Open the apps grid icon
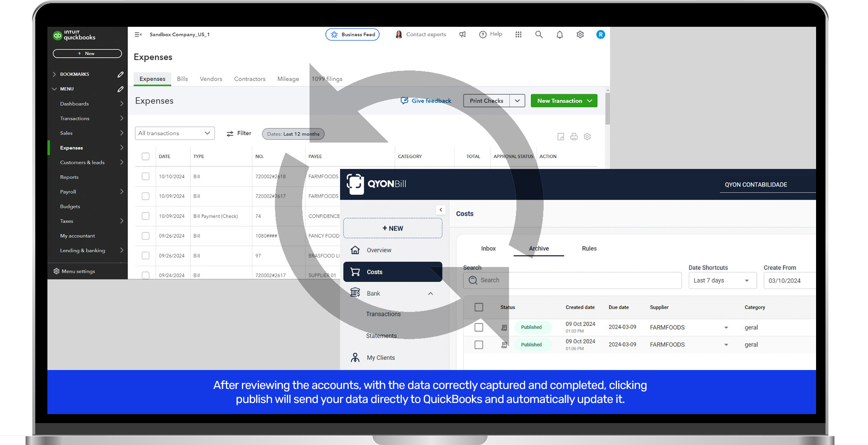The width and height of the screenshot is (868, 445). click(x=518, y=35)
